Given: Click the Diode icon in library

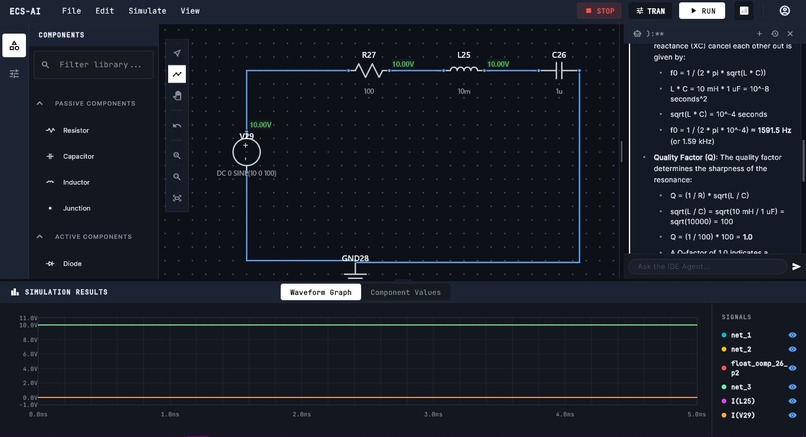Looking at the screenshot, I should (50, 264).
